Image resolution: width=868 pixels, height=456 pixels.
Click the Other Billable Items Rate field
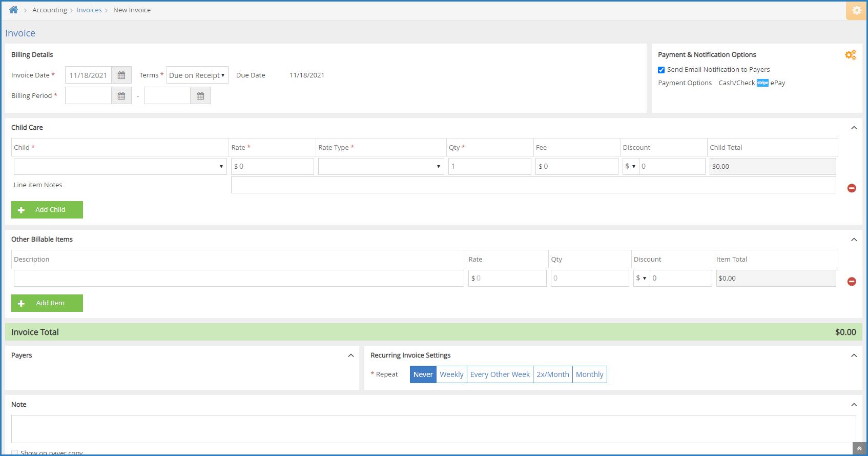pos(507,279)
